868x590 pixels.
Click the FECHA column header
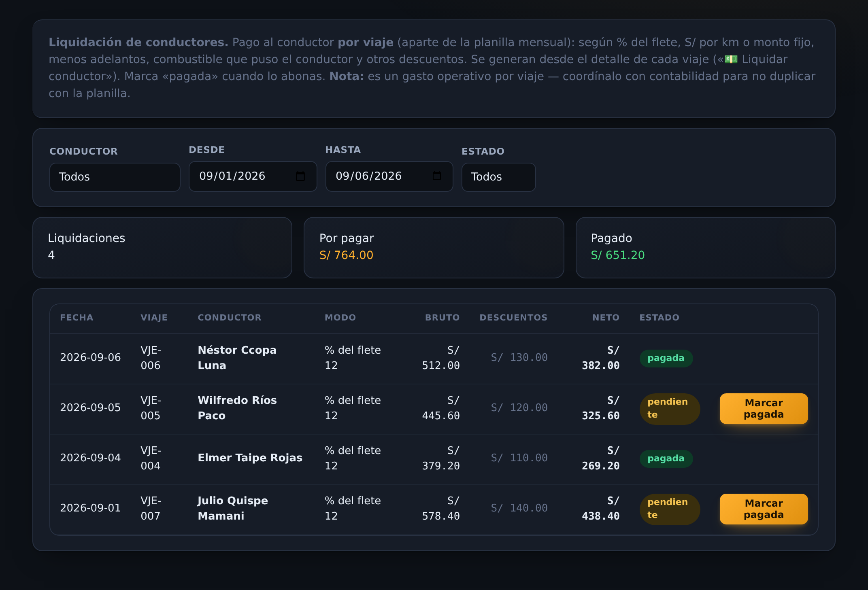coord(77,318)
